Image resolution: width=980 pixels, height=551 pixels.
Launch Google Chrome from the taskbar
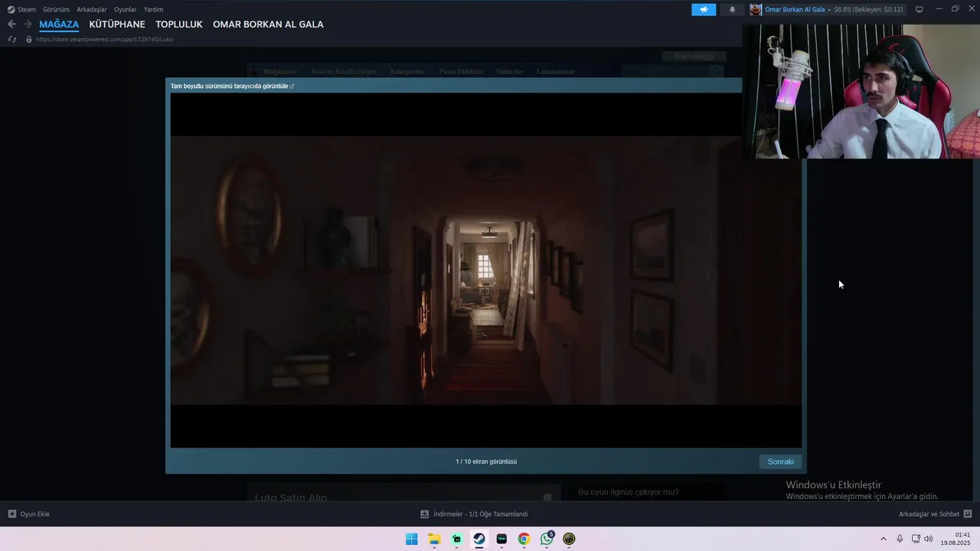click(x=524, y=539)
